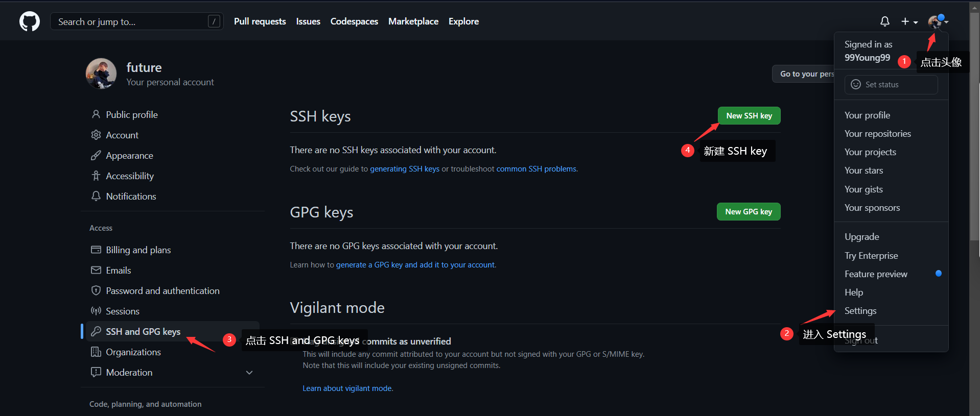Click 99Young99 username in menu
The width and height of the screenshot is (980, 416).
click(867, 58)
